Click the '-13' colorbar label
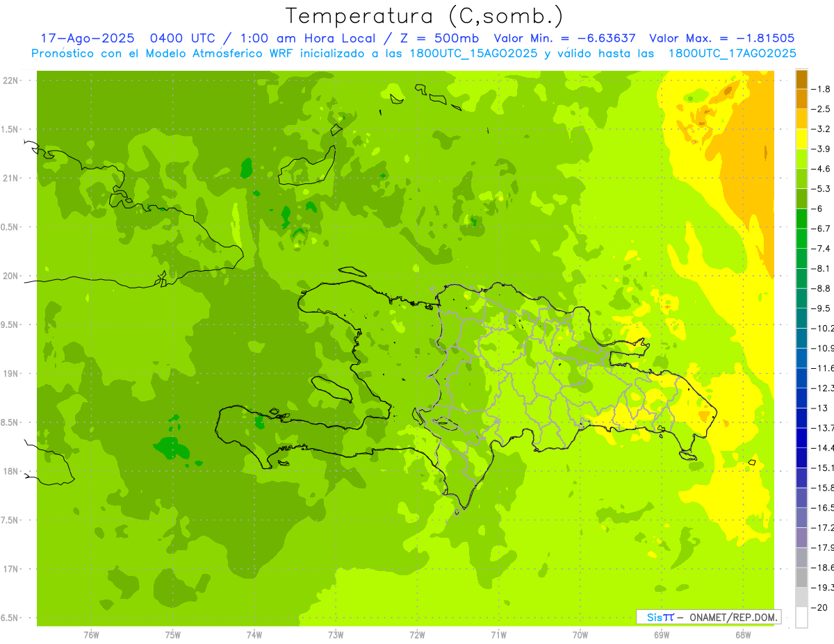834x644 pixels. (x=819, y=408)
